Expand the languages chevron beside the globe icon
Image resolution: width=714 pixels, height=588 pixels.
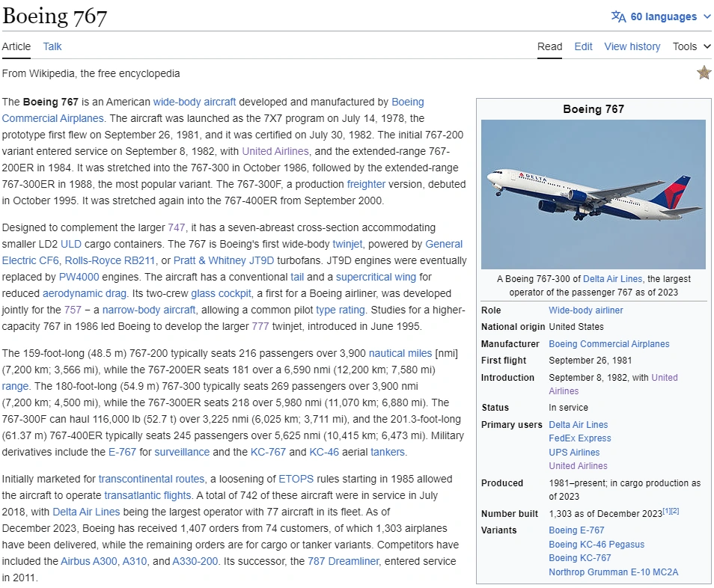click(707, 16)
